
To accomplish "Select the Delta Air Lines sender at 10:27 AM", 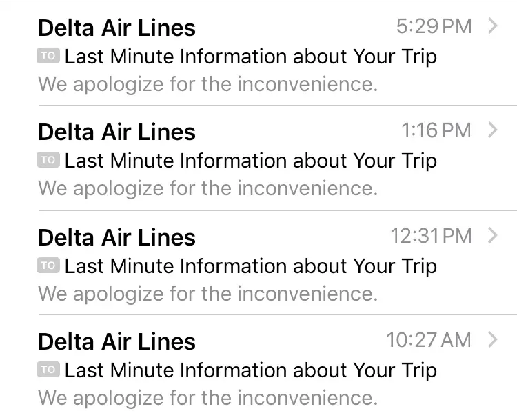I will (x=116, y=341).
